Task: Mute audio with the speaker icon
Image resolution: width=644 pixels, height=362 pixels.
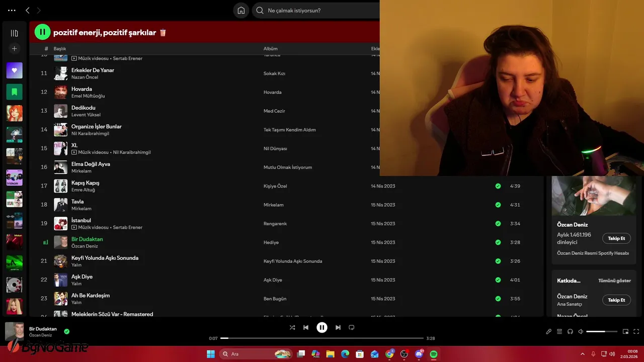Action: (x=581, y=331)
